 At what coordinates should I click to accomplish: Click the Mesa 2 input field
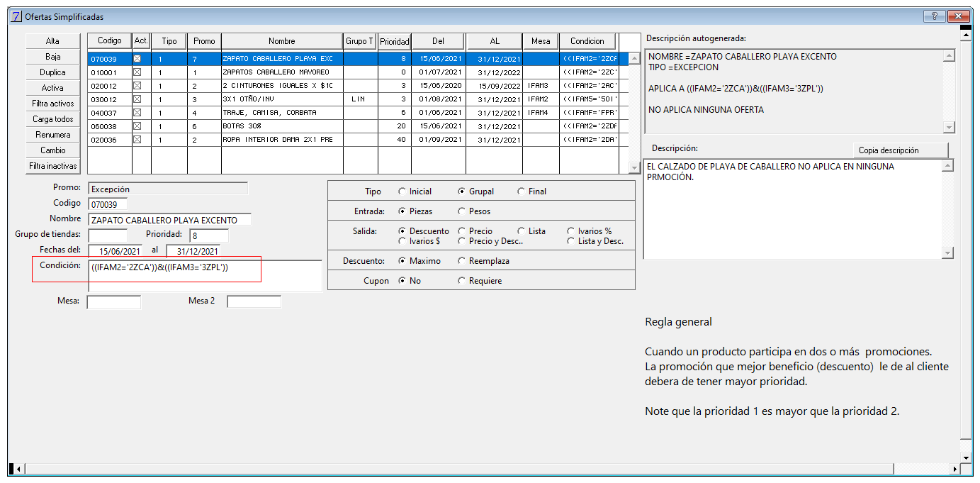[254, 302]
